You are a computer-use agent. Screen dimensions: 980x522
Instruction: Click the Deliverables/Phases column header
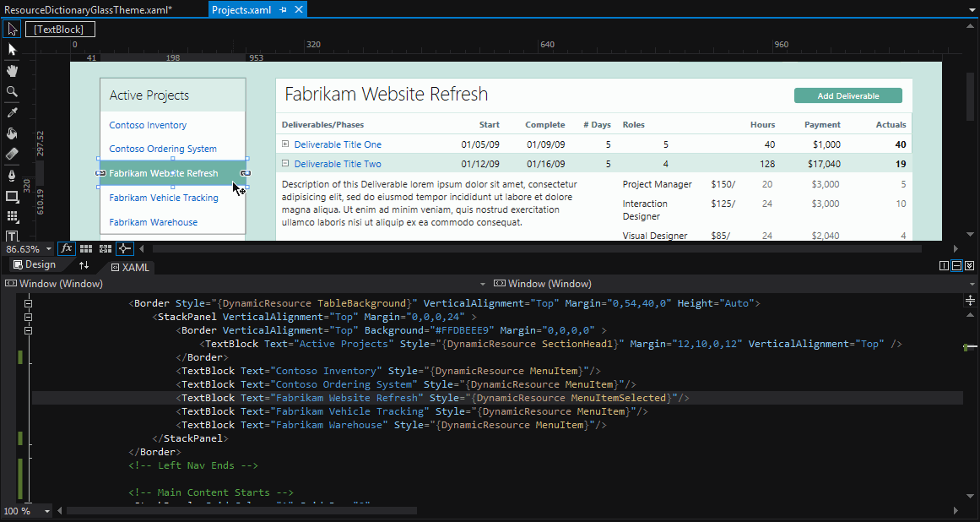point(322,124)
